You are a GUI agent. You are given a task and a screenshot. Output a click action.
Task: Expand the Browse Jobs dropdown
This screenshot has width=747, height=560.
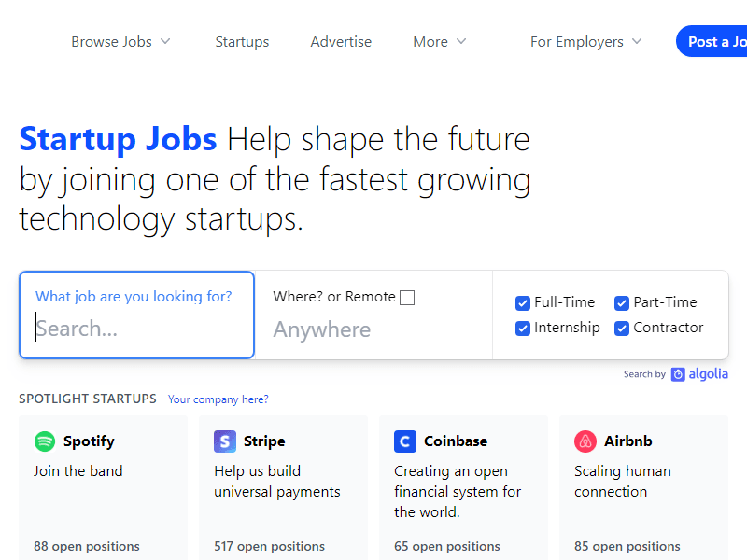121,42
